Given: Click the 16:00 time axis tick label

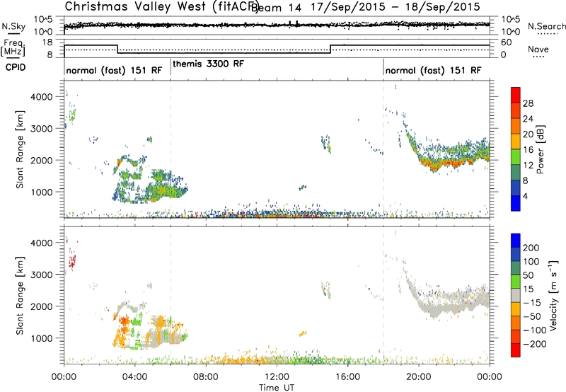Looking at the screenshot, I should point(347,377).
